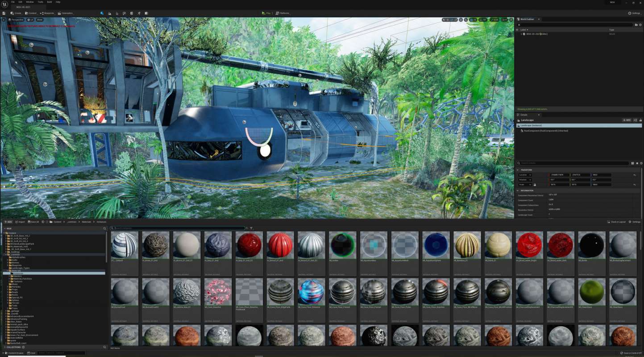644x357 pixels.
Task: Open the Create dropdown in toolbar
Action: pyautogui.click(x=16, y=13)
